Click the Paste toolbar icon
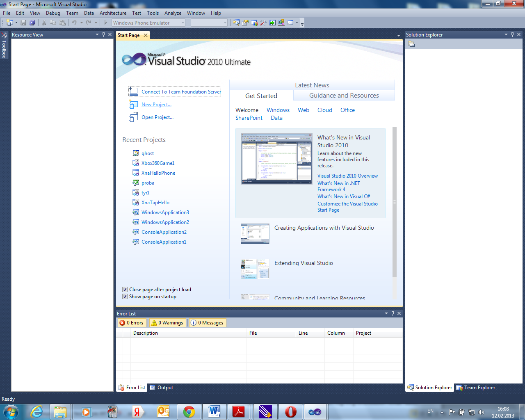This screenshot has width=525, height=420. [x=62, y=23]
